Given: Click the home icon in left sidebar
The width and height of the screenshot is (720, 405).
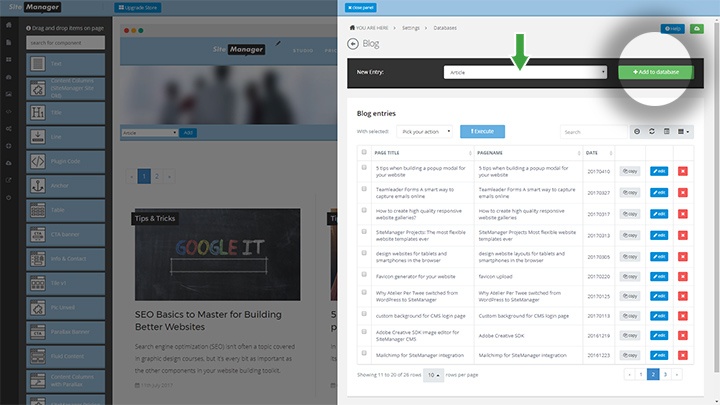Looking at the screenshot, I should [x=9, y=25].
